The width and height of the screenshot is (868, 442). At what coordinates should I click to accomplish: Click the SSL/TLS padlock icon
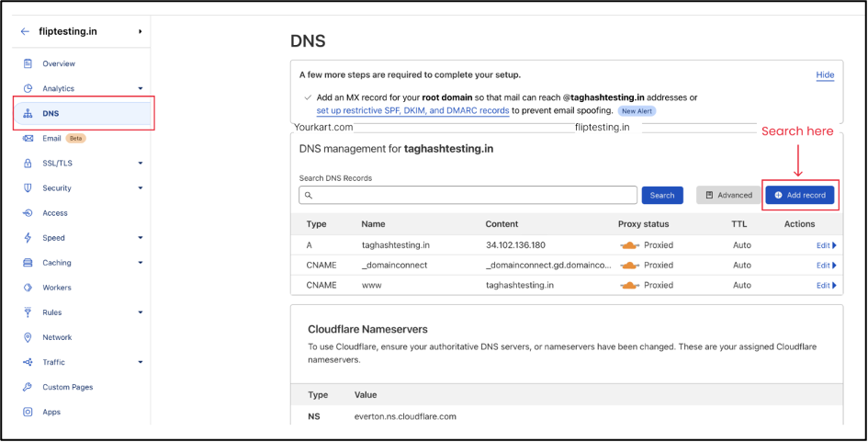(x=28, y=163)
